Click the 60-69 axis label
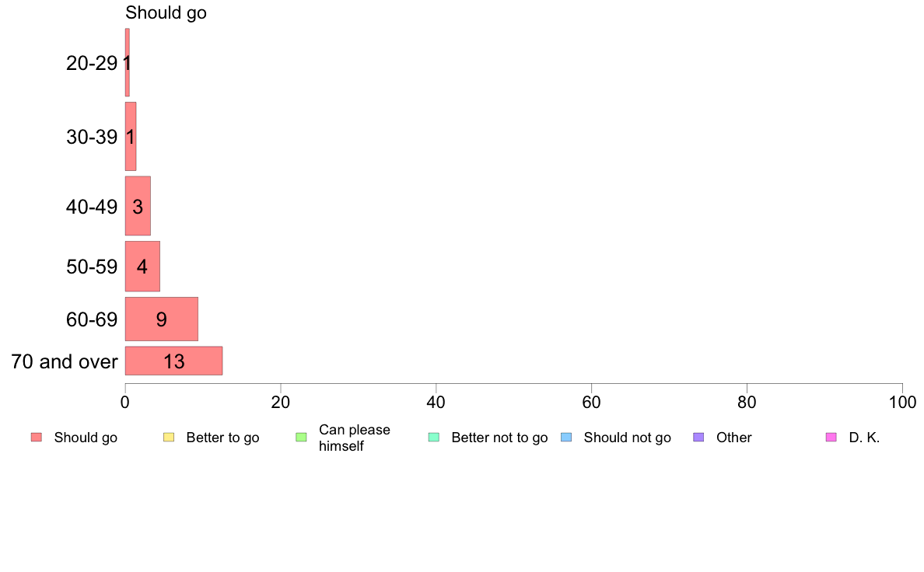924x572 pixels. 92,319
